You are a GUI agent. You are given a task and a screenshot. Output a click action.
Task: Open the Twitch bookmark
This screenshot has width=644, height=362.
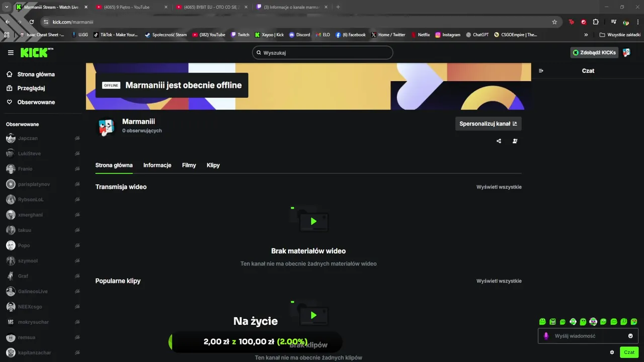(x=240, y=35)
